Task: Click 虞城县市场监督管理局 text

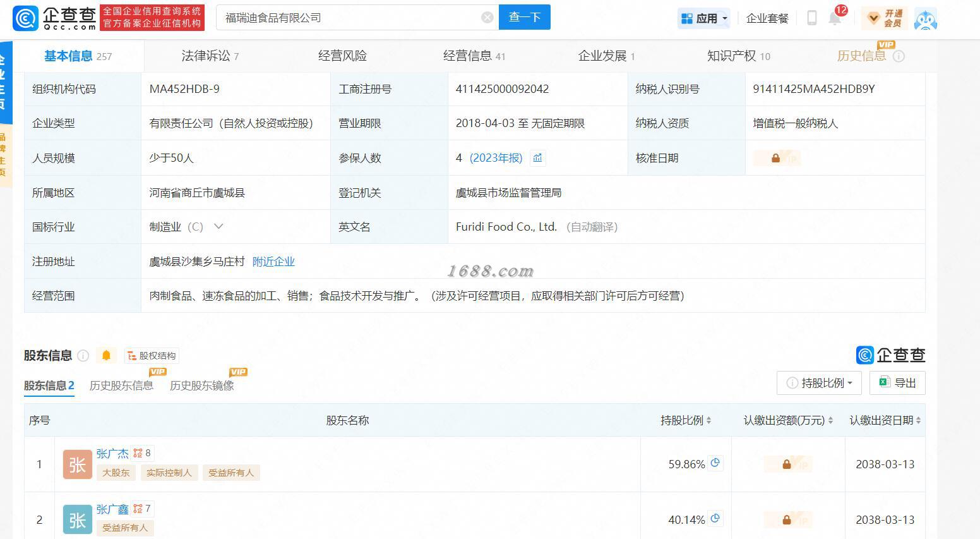Action: point(508,193)
